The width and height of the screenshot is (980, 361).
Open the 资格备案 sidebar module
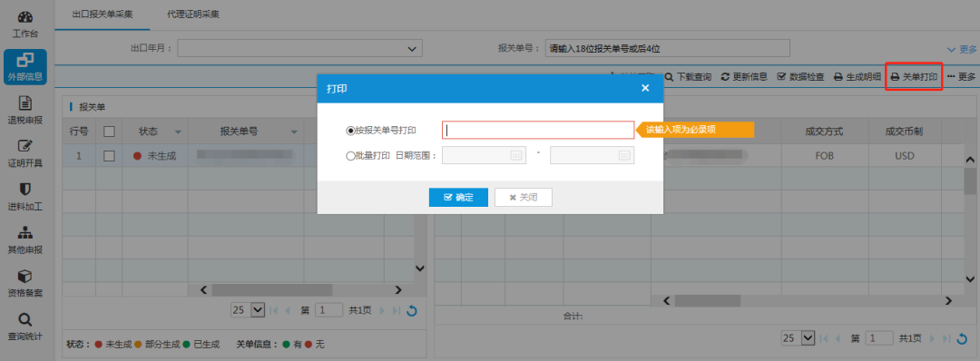click(25, 283)
